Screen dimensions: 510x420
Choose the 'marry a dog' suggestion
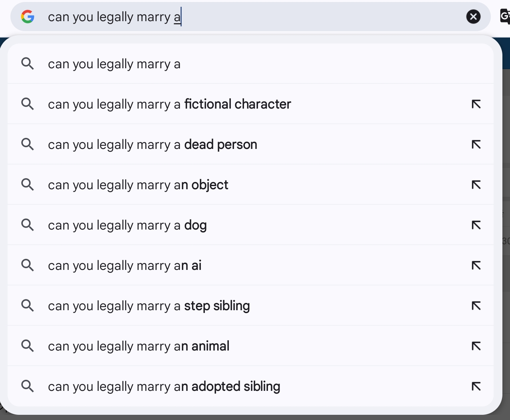click(250, 225)
